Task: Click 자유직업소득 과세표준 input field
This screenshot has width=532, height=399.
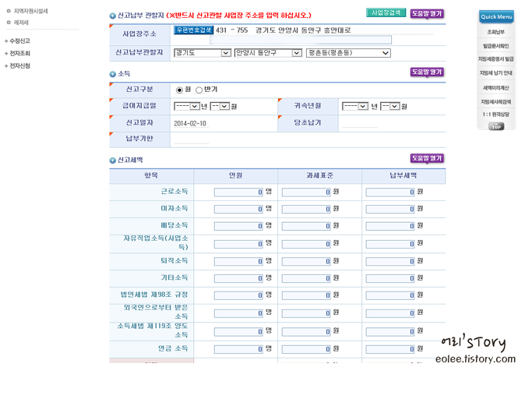Action: (306, 244)
